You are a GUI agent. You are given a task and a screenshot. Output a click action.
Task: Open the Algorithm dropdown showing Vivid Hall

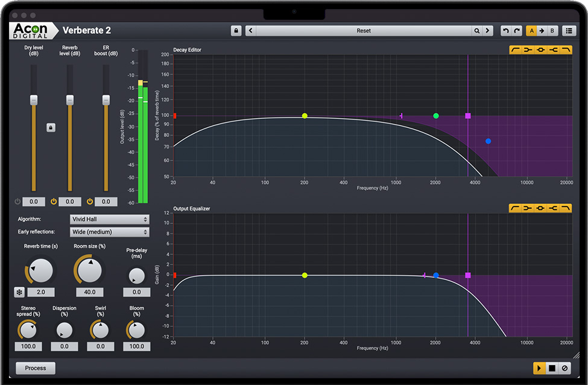point(109,220)
